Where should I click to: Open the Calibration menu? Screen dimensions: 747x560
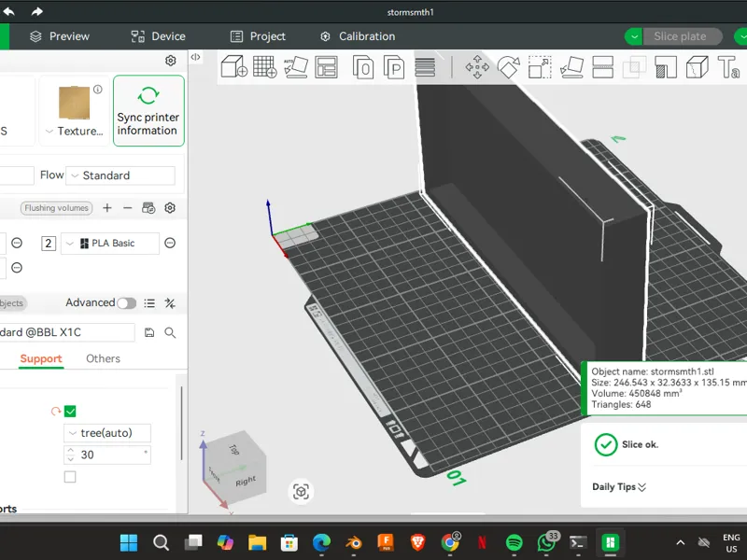[358, 36]
